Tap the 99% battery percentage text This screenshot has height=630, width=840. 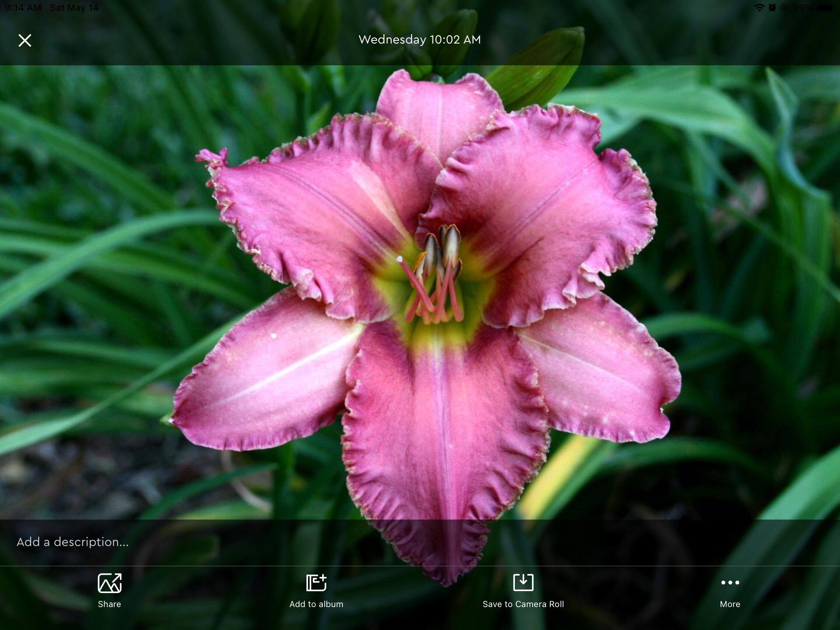coord(803,8)
